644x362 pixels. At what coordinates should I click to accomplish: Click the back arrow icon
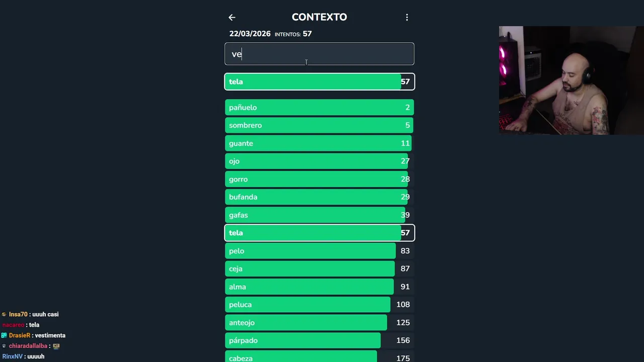232,18
